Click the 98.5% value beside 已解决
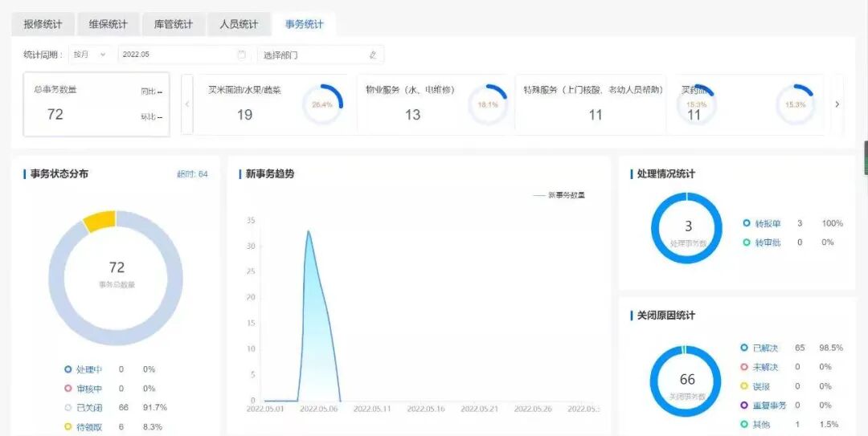The image size is (868, 436). click(831, 348)
